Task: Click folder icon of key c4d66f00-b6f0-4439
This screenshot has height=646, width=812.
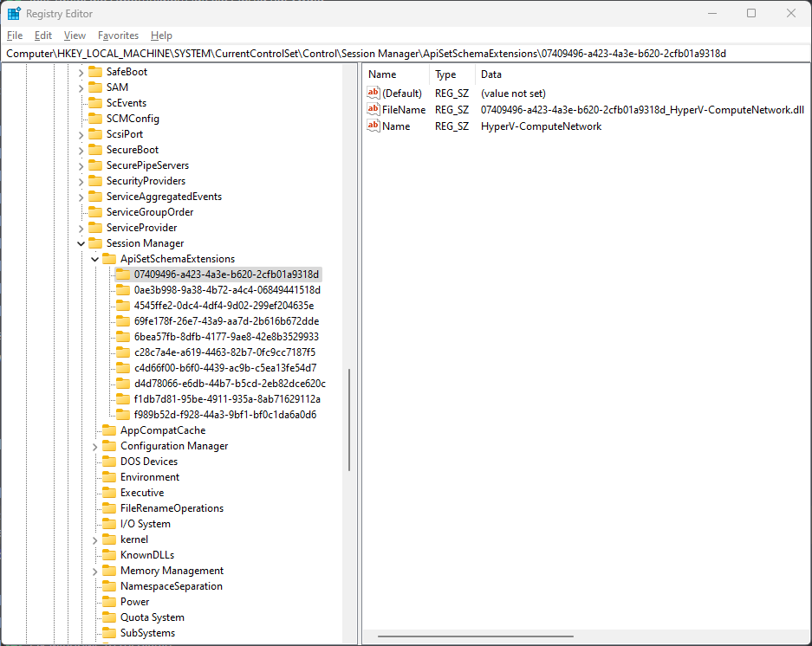Action: click(x=123, y=367)
